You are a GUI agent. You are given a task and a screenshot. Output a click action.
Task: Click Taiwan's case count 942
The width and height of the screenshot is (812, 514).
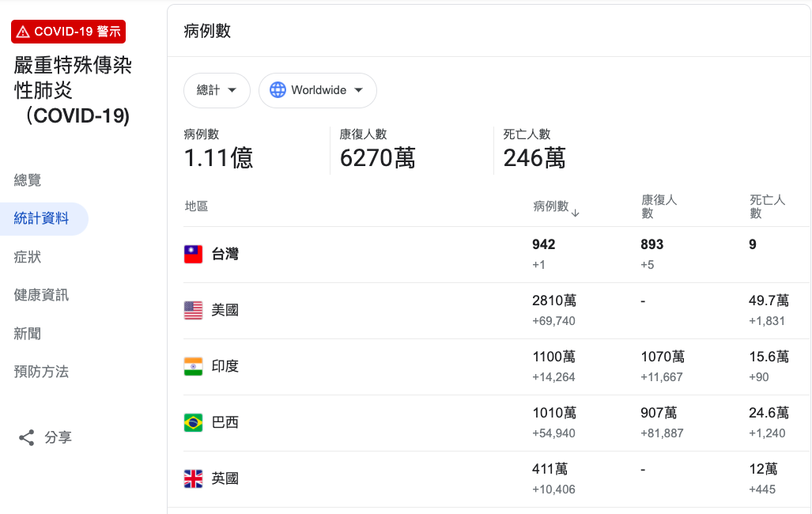[544, 244]
